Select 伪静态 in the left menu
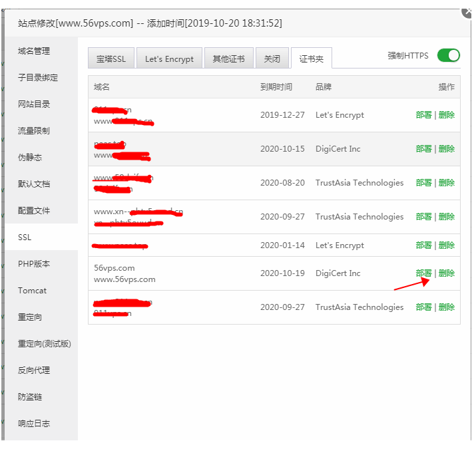The image size is (476, 449). (30, 158)
